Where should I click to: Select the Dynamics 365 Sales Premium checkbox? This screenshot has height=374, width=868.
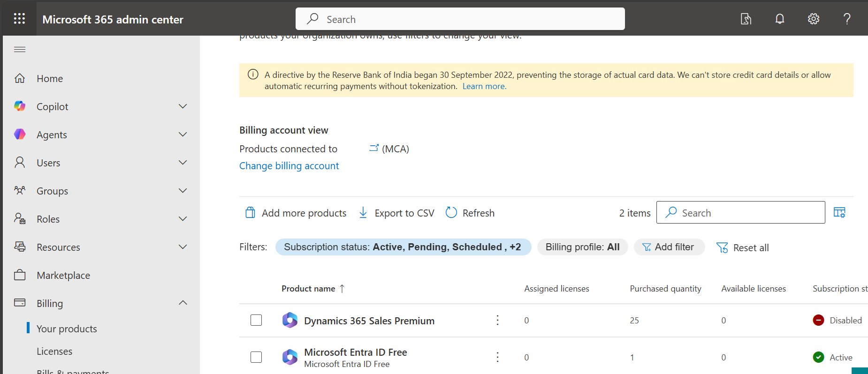tap(256, 320)
